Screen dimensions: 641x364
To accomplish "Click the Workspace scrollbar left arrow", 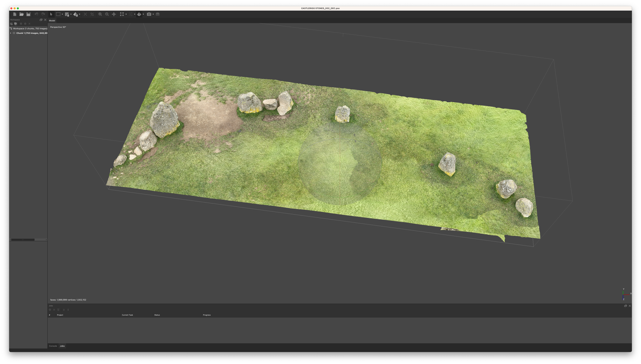I will click(x=10, y=240).
